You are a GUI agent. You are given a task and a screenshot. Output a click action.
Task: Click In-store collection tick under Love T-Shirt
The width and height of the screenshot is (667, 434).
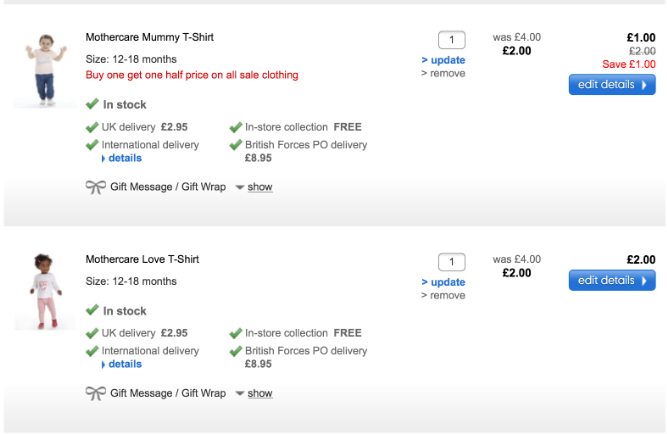pyautogui.click(x=236, y=333)
